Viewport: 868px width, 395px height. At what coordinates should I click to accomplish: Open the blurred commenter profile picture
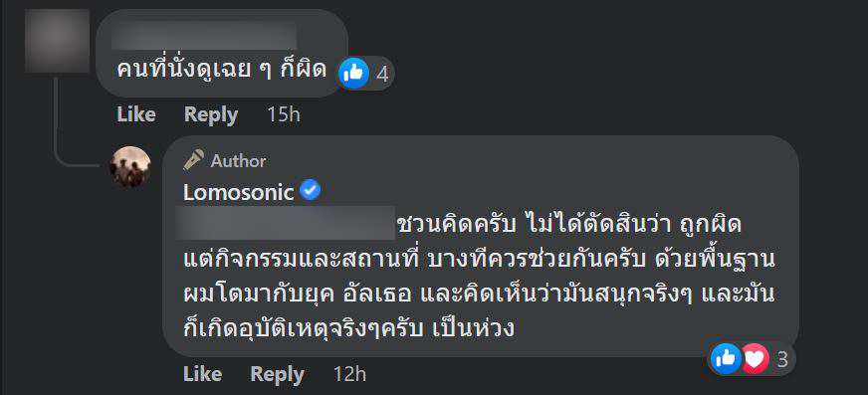[57, 41]
